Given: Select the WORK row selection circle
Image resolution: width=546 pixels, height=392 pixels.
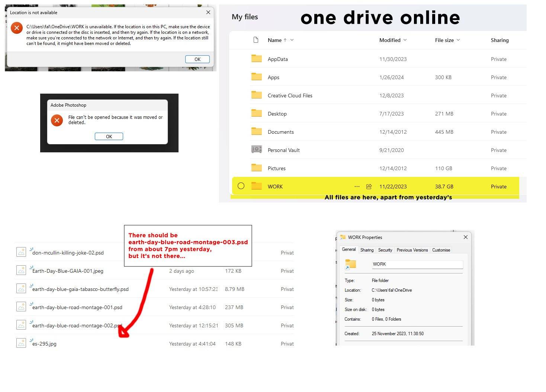Looking at the screenshot, I should (x=241, y=186).
